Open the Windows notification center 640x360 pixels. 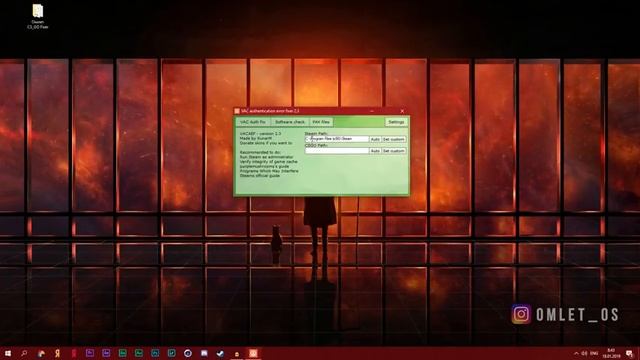click(630, 353)
